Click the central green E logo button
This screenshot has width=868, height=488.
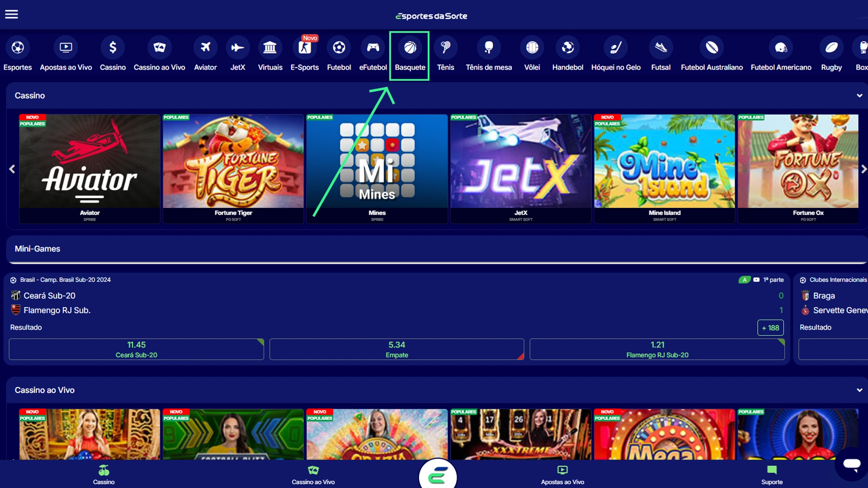(438, 475)
